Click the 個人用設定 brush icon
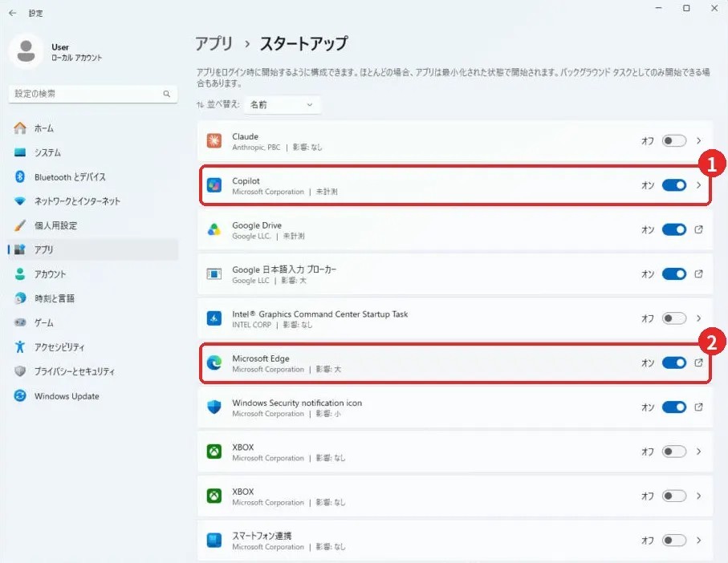728x563 pixels. [20, 225]
